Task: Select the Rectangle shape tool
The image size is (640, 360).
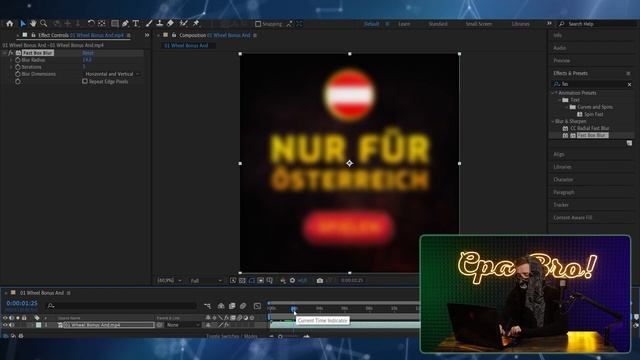Action: point(115,24)
